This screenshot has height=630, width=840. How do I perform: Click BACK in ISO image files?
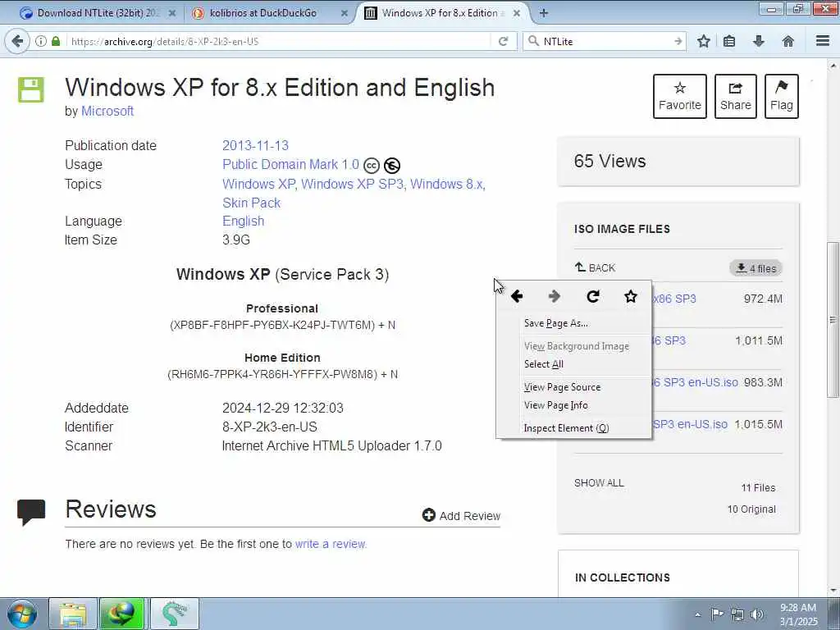click(x=596, y=267)
